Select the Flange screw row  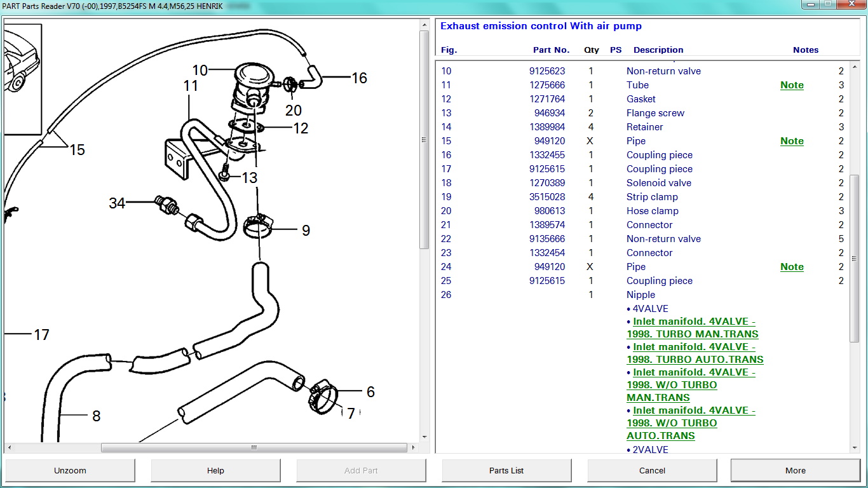642,113
